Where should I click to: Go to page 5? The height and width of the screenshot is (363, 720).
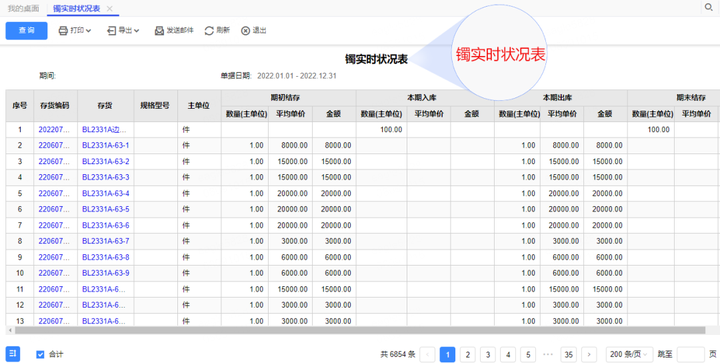(x=528, y=354)
